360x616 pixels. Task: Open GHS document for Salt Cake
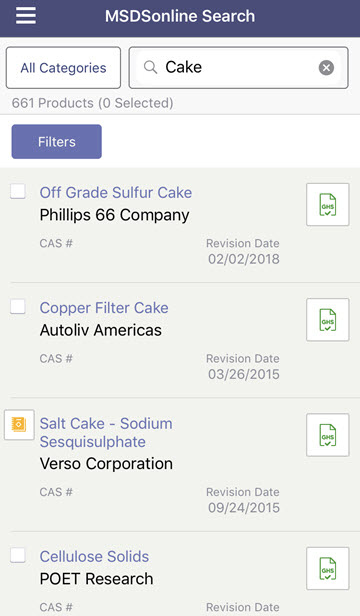coord(328,434)
